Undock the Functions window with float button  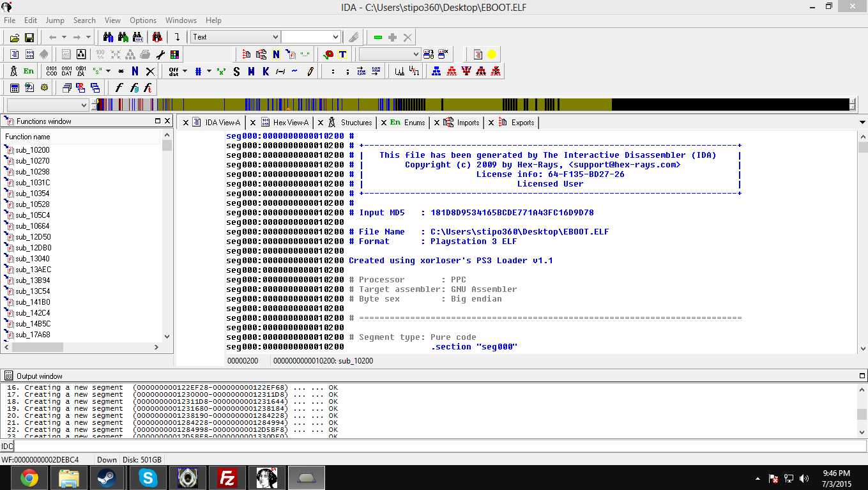tap(158, 121)
